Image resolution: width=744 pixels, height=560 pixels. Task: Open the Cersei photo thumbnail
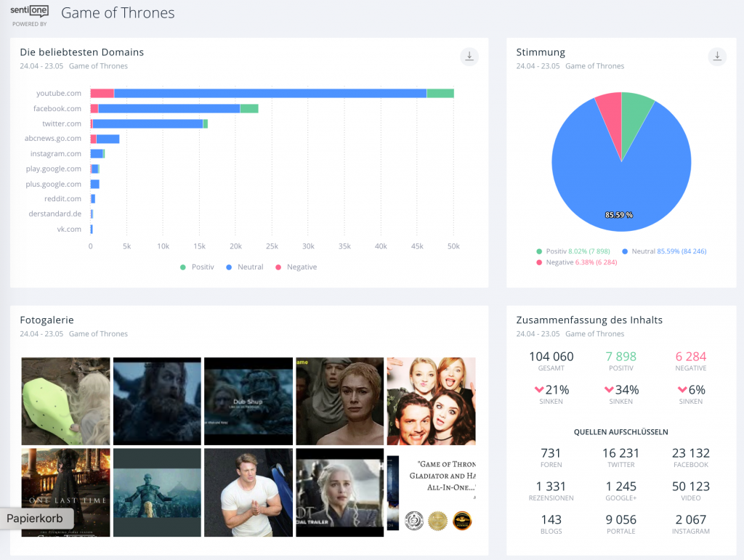tap(339, 400)
